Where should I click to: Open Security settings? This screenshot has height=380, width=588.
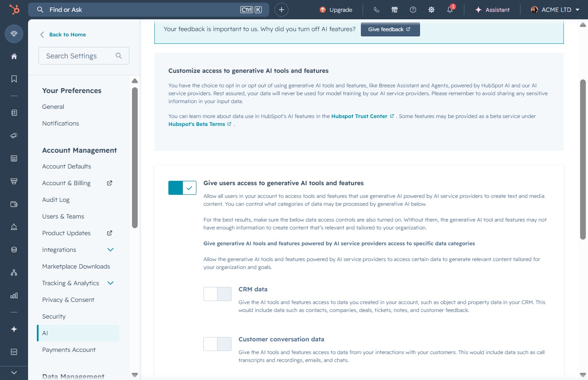54,316
